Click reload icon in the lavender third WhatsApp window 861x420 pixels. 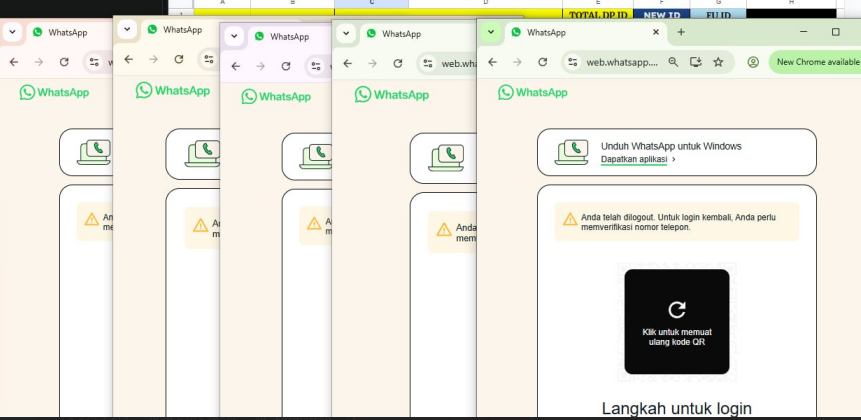pyautogui.click(x=286, y=66)
